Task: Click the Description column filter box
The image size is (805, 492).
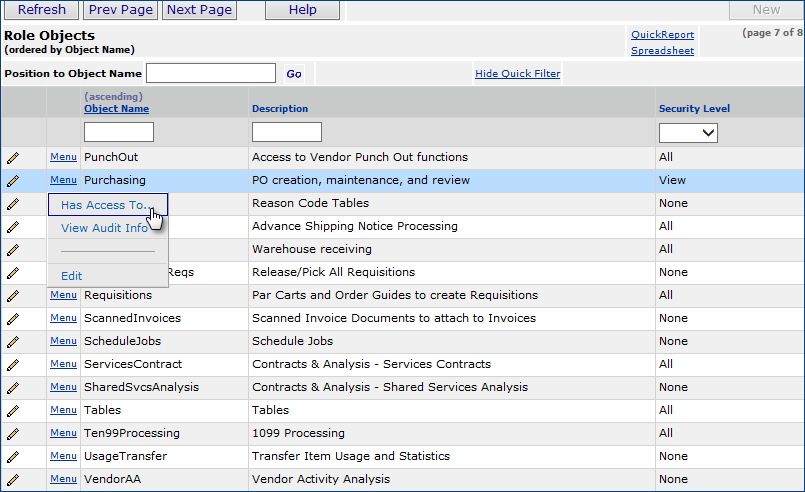Action: (x=287, y=133)
